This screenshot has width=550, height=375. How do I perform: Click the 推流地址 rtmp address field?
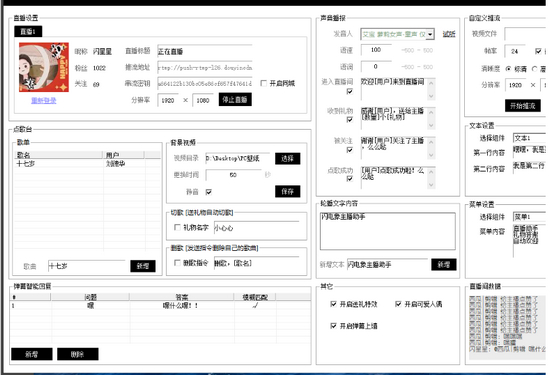pos(204,67)
